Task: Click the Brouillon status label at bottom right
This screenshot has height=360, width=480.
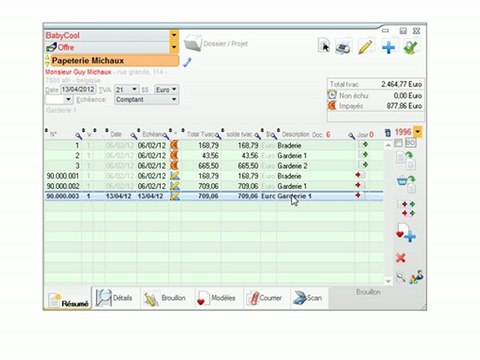Action: (368, 292)
